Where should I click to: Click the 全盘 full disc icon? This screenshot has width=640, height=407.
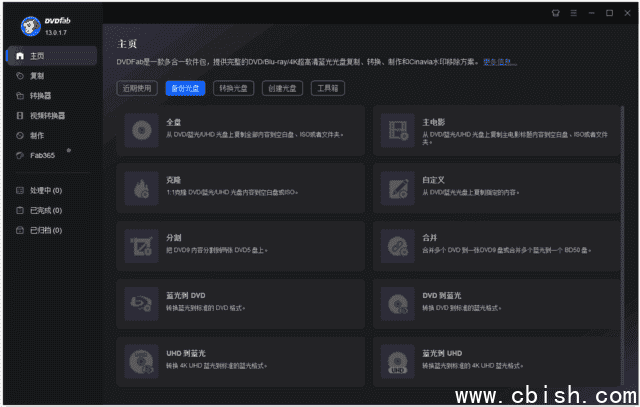click(x=142, y=131)
